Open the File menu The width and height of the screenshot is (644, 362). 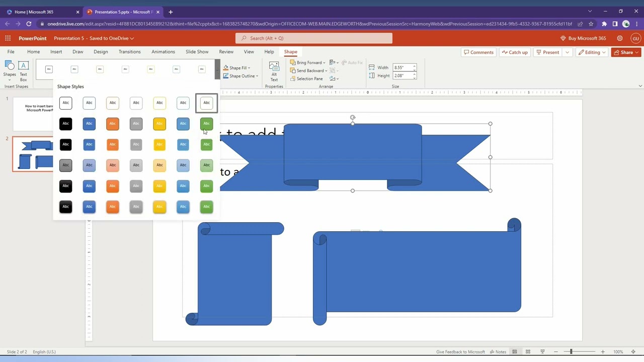pyautogui.click(x=11, y=52)
